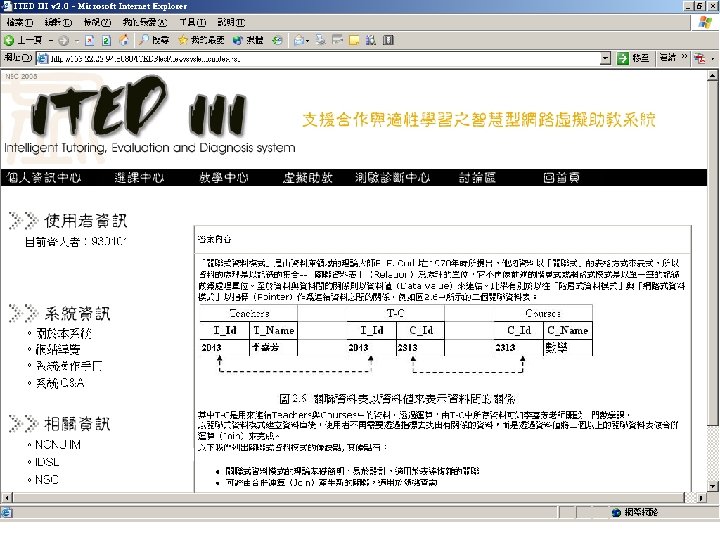
Task: Click the 使用者資訊 section heading
Action: 85,221
